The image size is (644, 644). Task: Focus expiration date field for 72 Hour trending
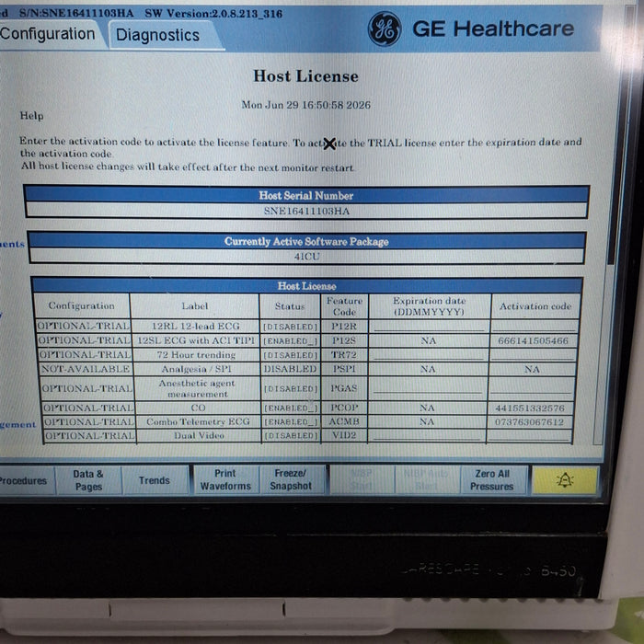(x=428, y=354)
